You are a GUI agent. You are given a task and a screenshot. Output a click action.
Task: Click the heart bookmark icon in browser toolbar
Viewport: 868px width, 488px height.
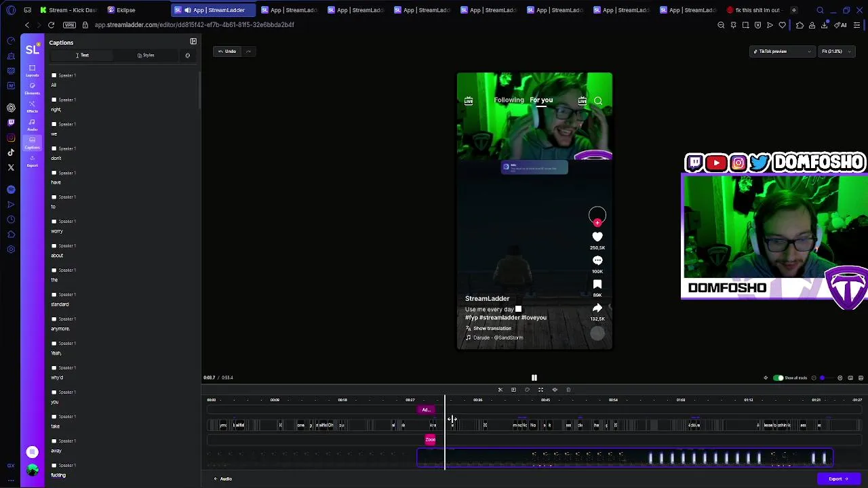point(782,25)
